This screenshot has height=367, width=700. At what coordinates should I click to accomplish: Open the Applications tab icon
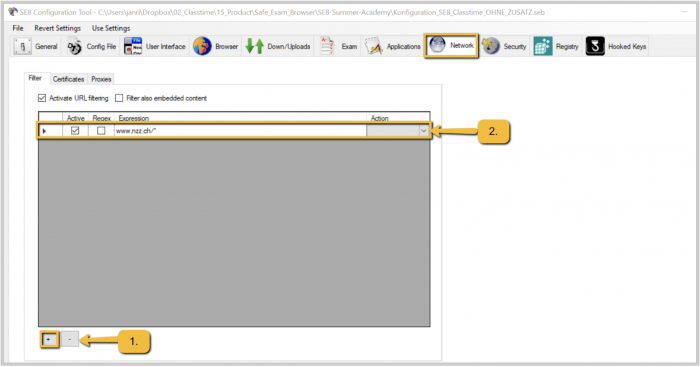[374, 46]
